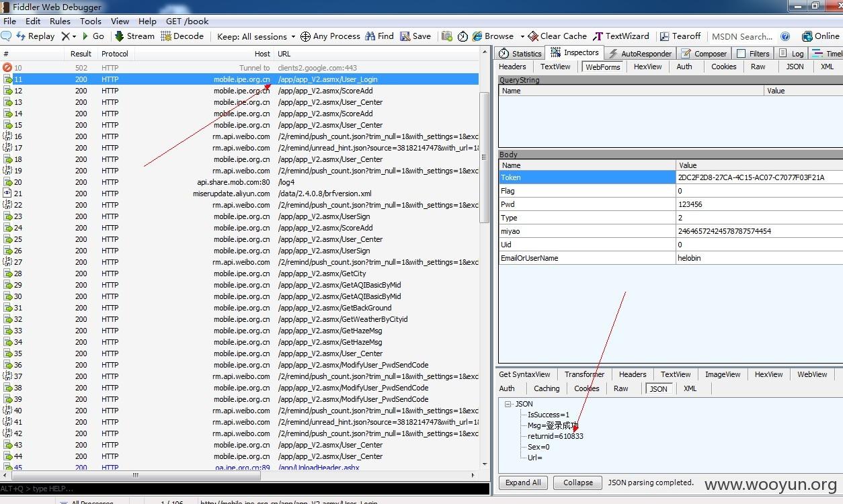
Task: Select session 21 brfversion.xml row icon
Action: pos(7,194)
